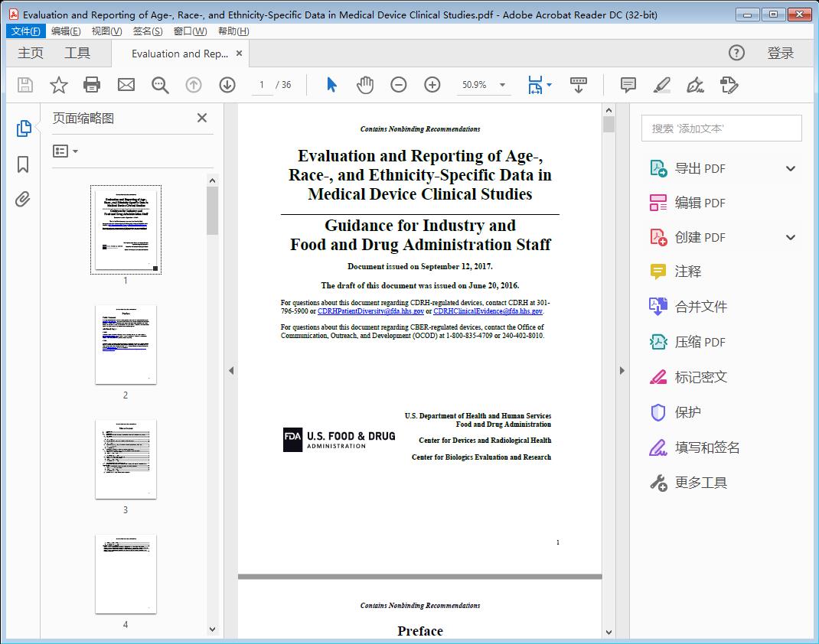The height and width of the screenshot is (644, 819).
Task: Collapse the right tools pane arrow
Action: [622, 370]
